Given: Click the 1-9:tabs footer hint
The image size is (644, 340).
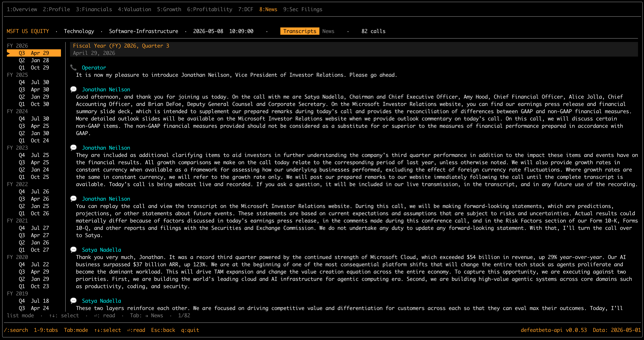Looking at the screenshot, I should pos(46,330).
